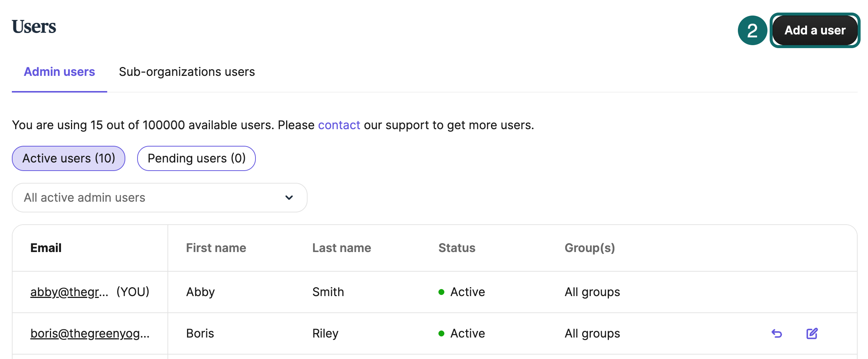Click the edit icon for Boris Riley
The image size is (868, 359).
812,333
